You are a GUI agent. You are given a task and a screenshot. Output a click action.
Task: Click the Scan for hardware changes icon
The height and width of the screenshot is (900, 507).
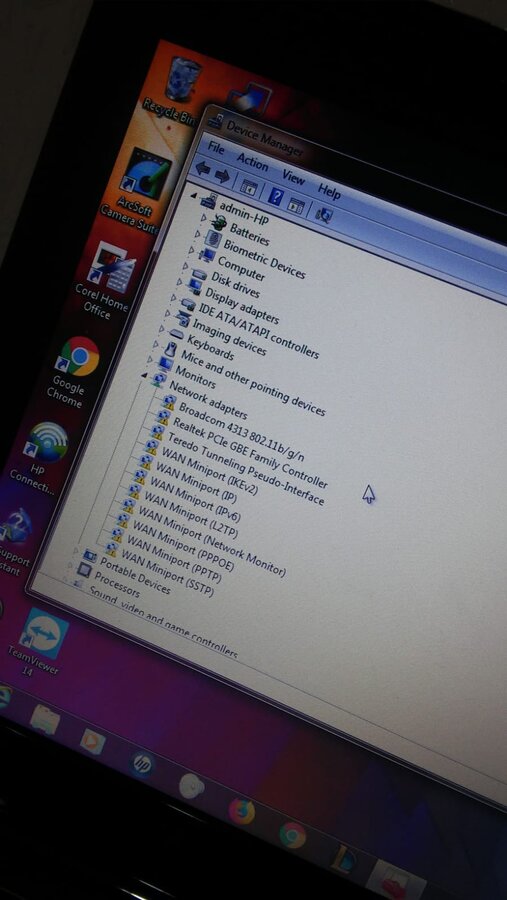click(324, 215)
